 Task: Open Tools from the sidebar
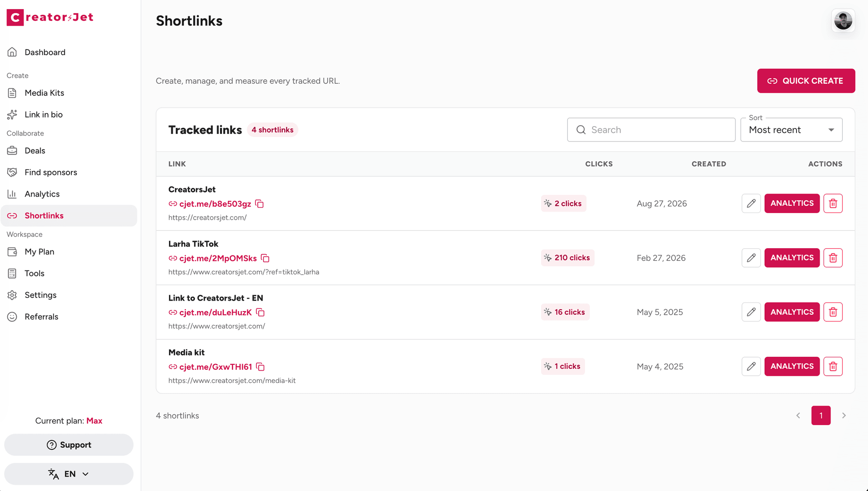pos(69,273)
